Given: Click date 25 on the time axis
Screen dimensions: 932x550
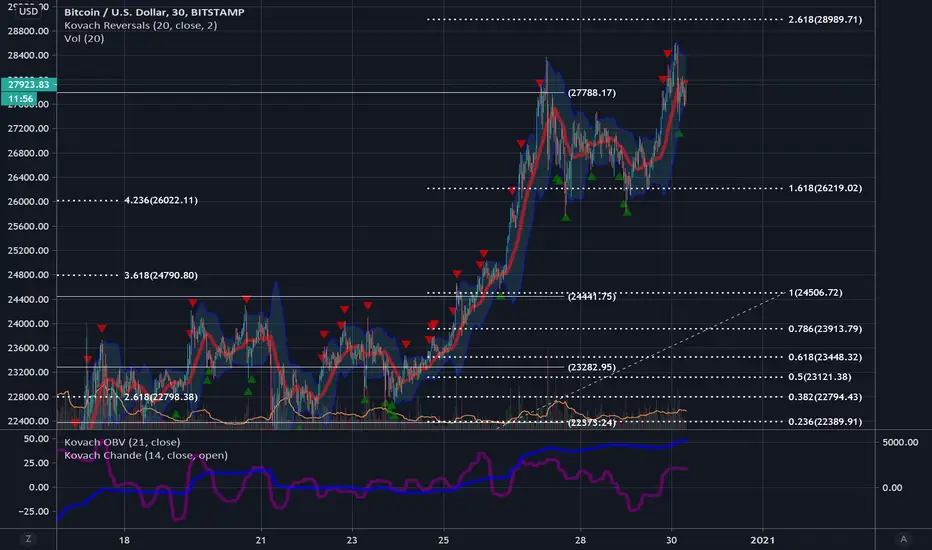Looking at the screenshot, I should (x=443, y=540).
